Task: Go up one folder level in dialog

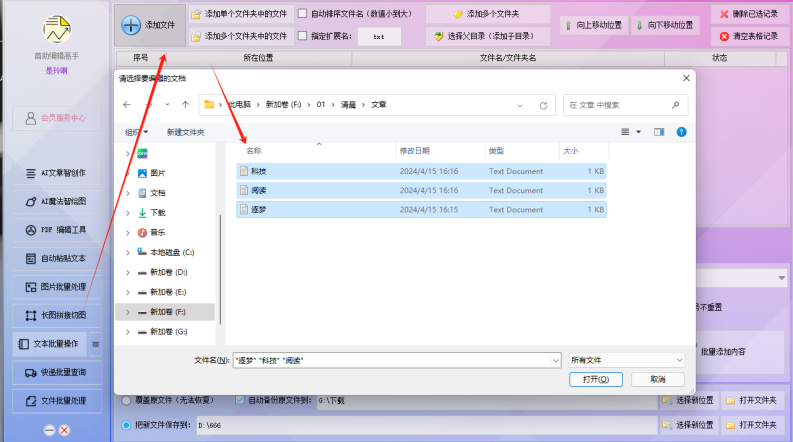Action: coord(186,105)
